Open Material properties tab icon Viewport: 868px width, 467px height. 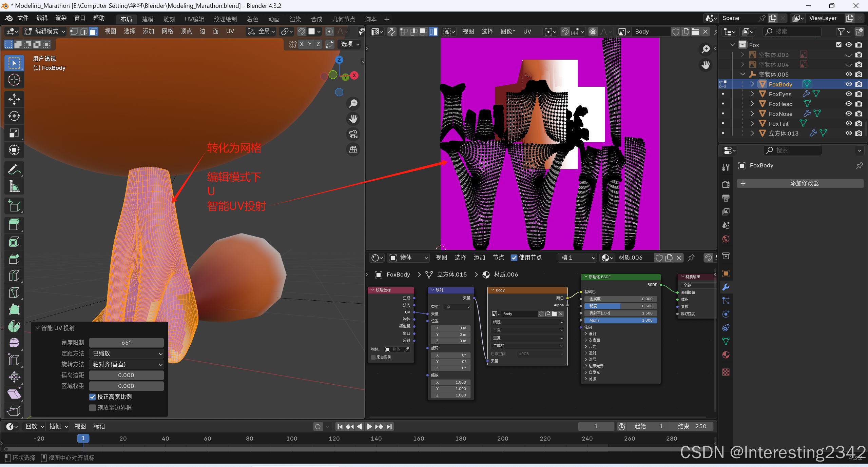[x=726, y=355]
